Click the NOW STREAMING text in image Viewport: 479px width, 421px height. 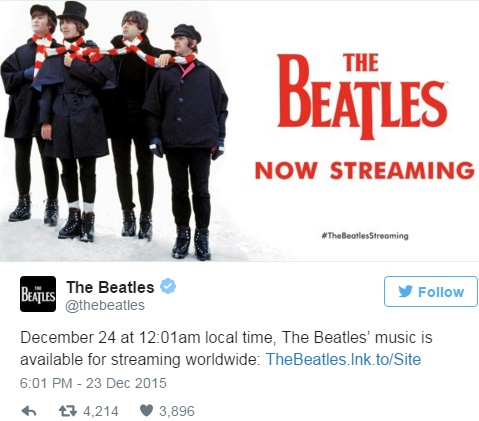[x=365, y=170]
